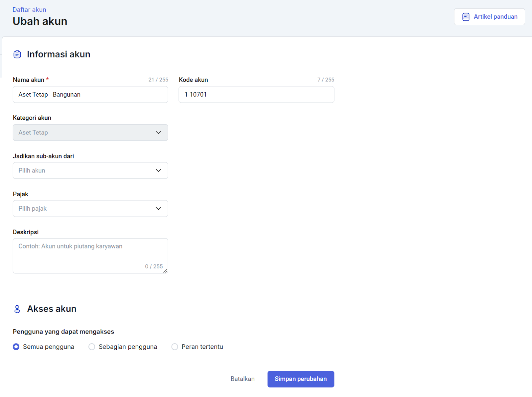Viewport: 532px width, 397px height.
Task: Click the Pajak field label
Action: click(x=21, y=194)
